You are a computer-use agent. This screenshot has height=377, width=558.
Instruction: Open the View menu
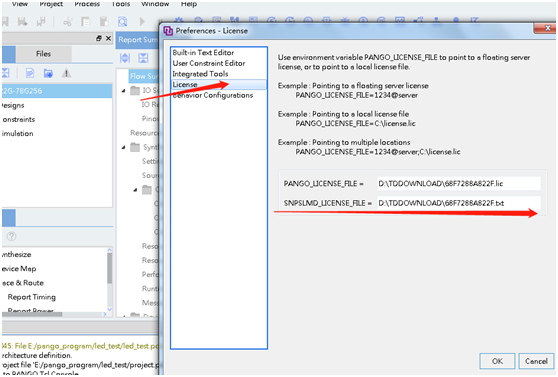pos(20,4)
